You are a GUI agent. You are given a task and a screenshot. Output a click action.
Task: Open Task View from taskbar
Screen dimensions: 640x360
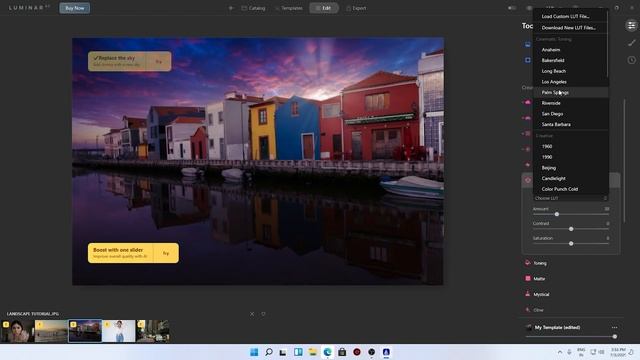[x=283, y=352]
